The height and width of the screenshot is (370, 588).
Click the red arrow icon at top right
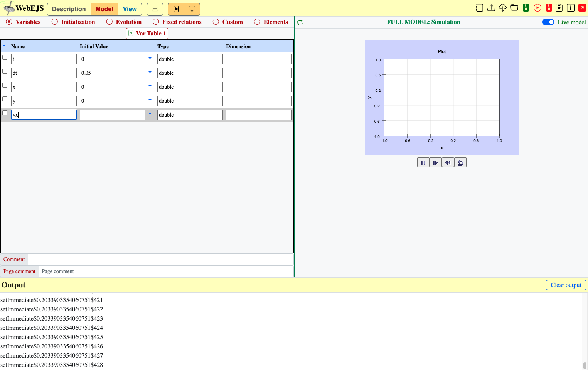(582, 8)
